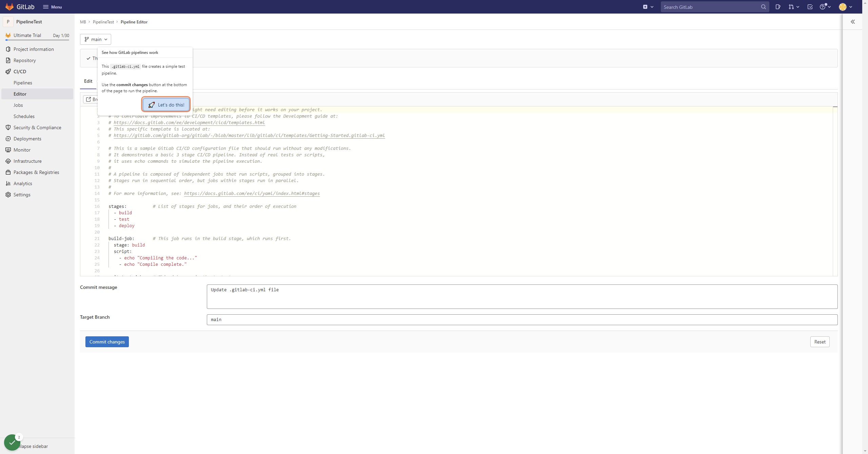This screenshot has width=868, height=454.
Task: Open the Infrastructure sidebar section
Action: (37, 161)
